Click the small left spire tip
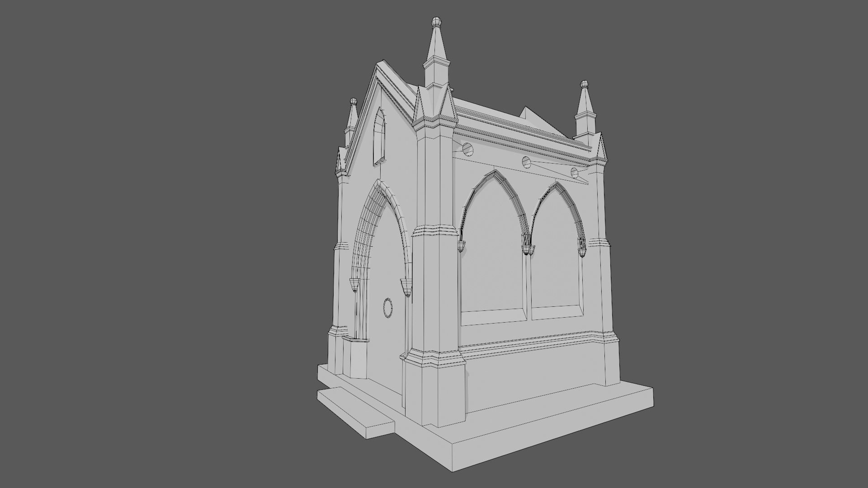The width and height of the screenshot is (868, 488). point(353,101)
